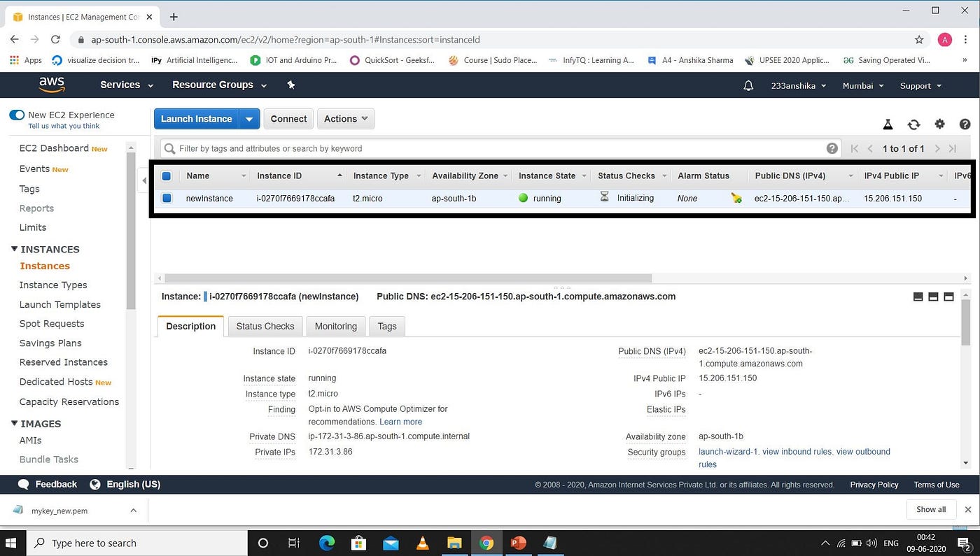The width and height of the screenshot is (980, 556).
Task: Open the table settings gear icon
Action: click(x=939, y=124)
